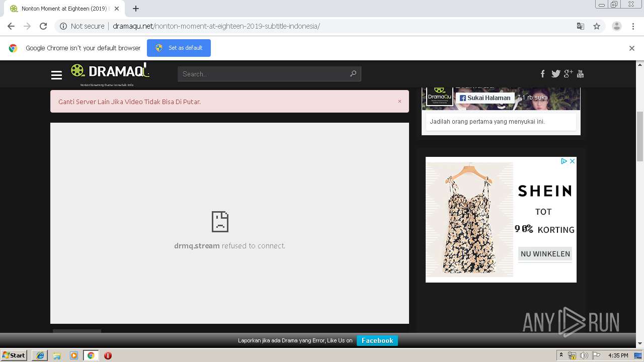Open the DramaQu Facebook page thumbnail
This screenshot has height=362, width=644.
point(440,96)
